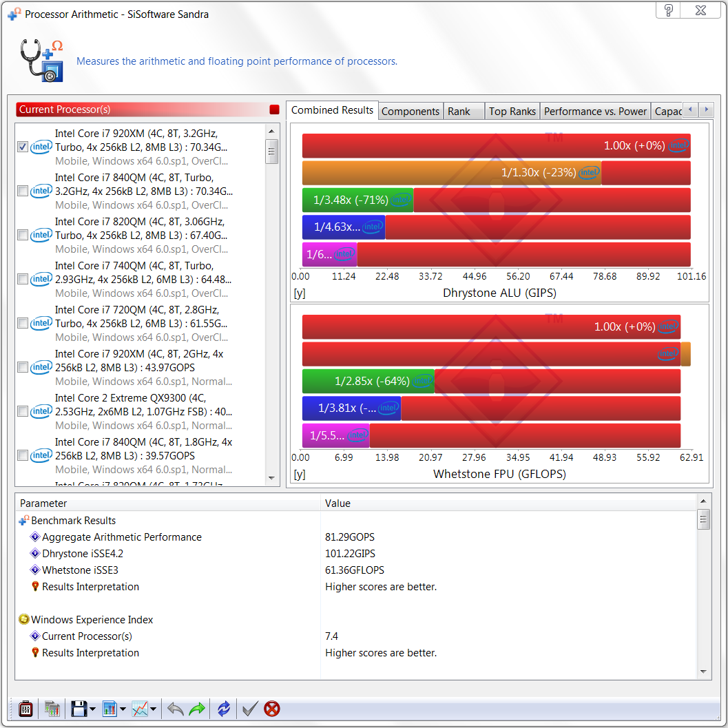Click the grey back arrow icon
This screenshot has height=728, width=728.
point(175,709)
